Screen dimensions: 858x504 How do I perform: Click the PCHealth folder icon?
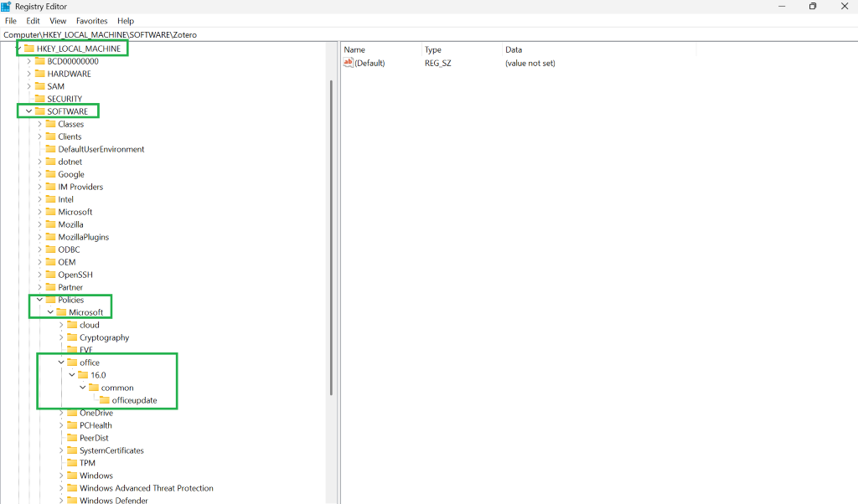(72, 425)
